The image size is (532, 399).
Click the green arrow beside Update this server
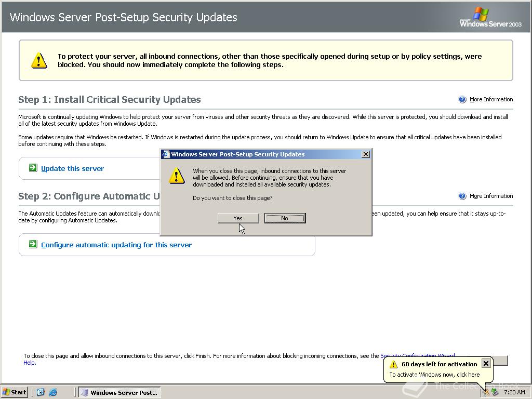33,168
